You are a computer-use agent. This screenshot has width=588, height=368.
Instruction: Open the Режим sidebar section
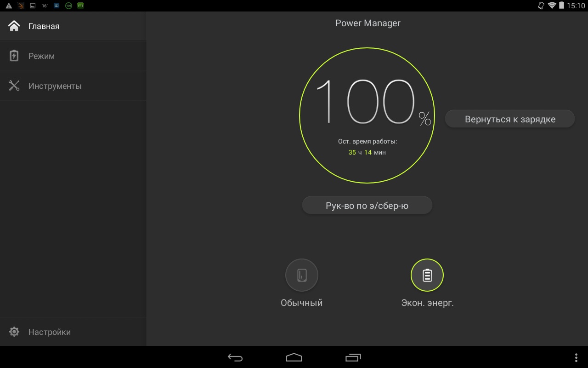click(41, 56)
